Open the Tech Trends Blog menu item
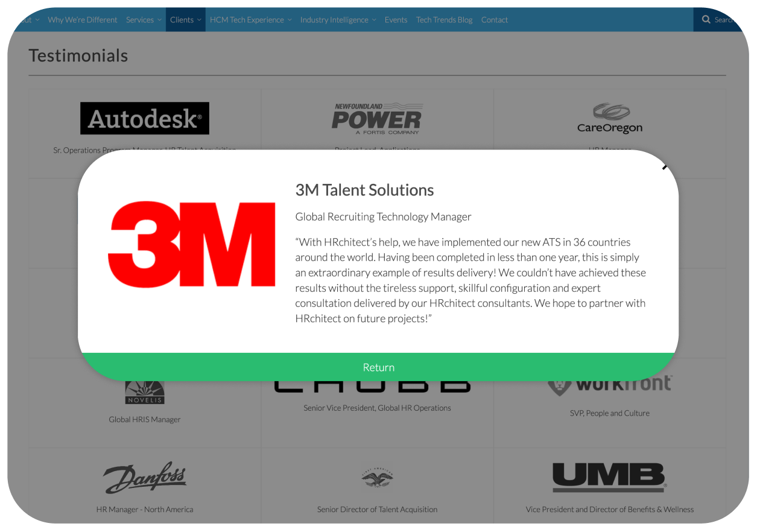The height and width of the screenshot is (532, 757). pos(444,19)
